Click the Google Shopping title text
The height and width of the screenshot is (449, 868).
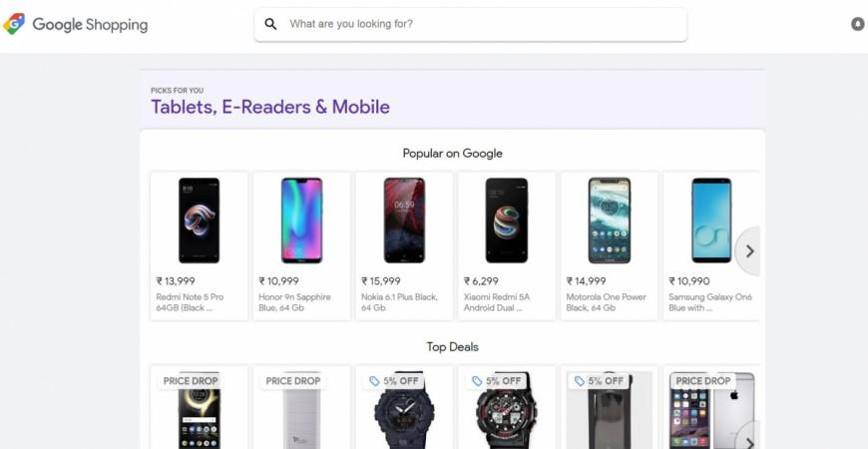coord(90,24)
